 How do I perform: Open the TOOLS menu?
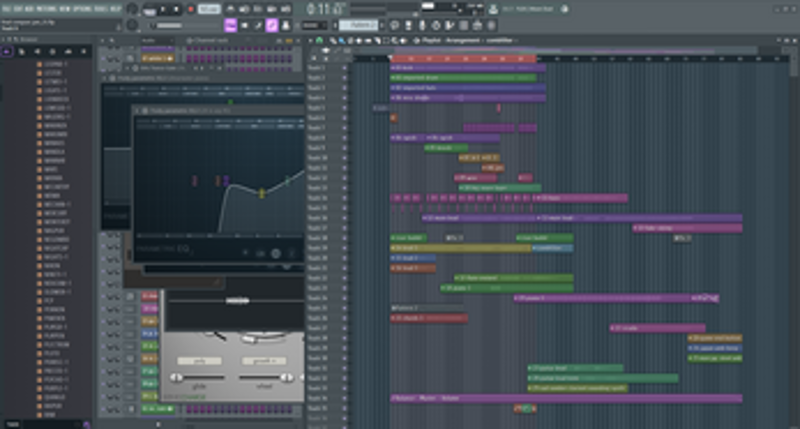click(x=99, y=9)
